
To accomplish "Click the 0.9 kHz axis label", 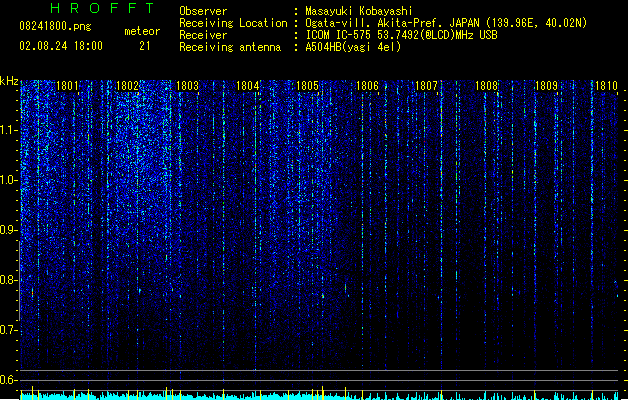I will tap(8, 230).
